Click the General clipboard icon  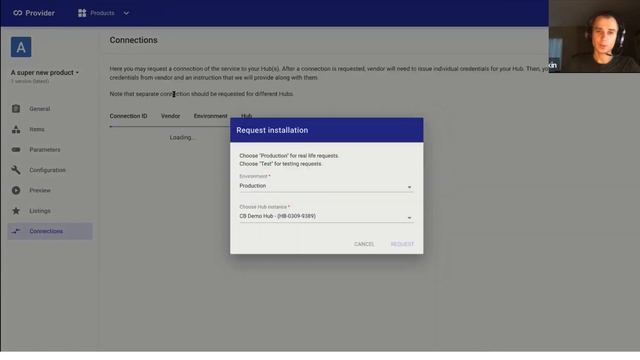(16, 109)
